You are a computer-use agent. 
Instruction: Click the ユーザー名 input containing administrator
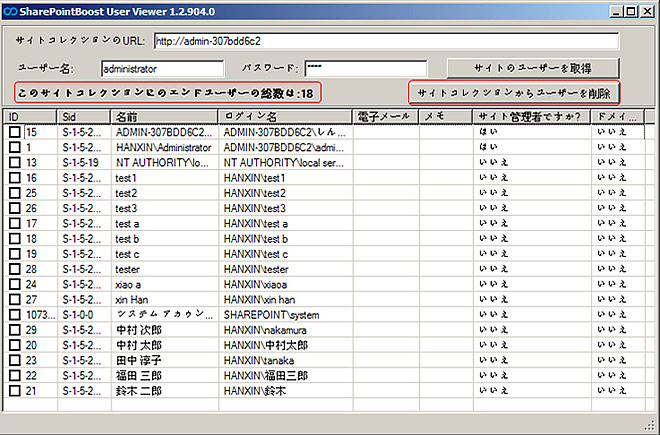click(162, 69)
